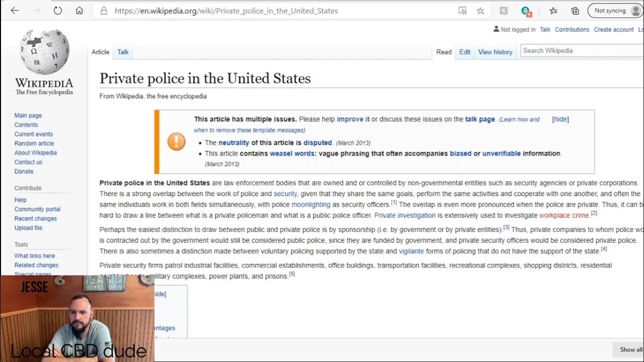Open the View history tab

pos(495,52)
